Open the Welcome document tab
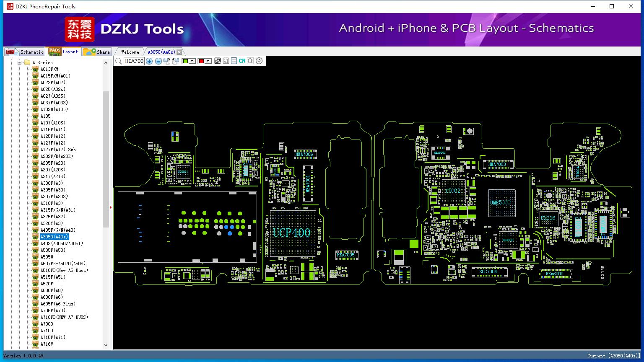The width and height of the screenshot is (644, 362). (130, 52)
